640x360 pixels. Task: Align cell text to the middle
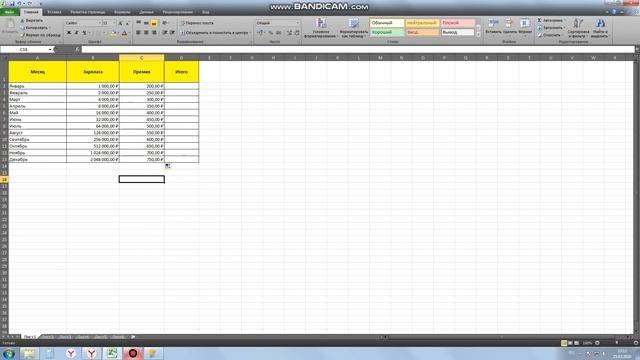[146, 23]
